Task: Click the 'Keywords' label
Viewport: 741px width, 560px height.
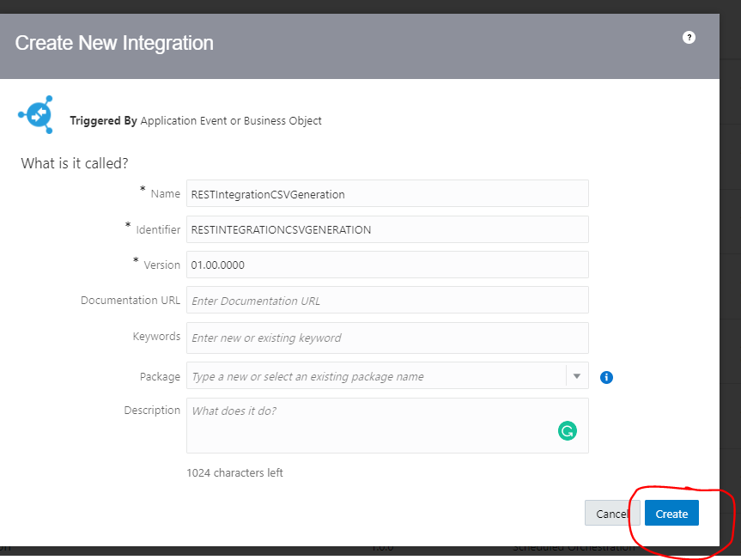Action: pyautogui.click(x=156, y=337)
